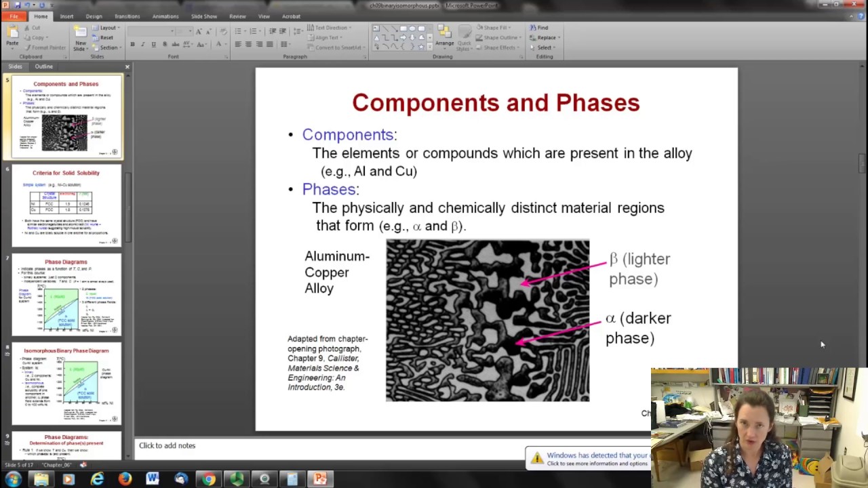The image size is (868, 488).
Task: Switch to the Outline pane tab
Action: click(x=43, y=66)
